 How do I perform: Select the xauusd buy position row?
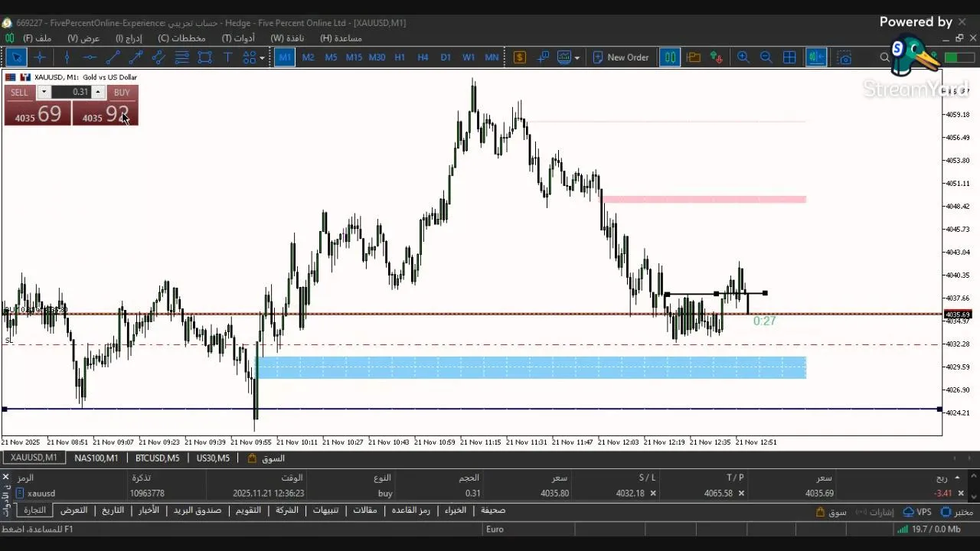pyautogui.click(x=490, y=494)
